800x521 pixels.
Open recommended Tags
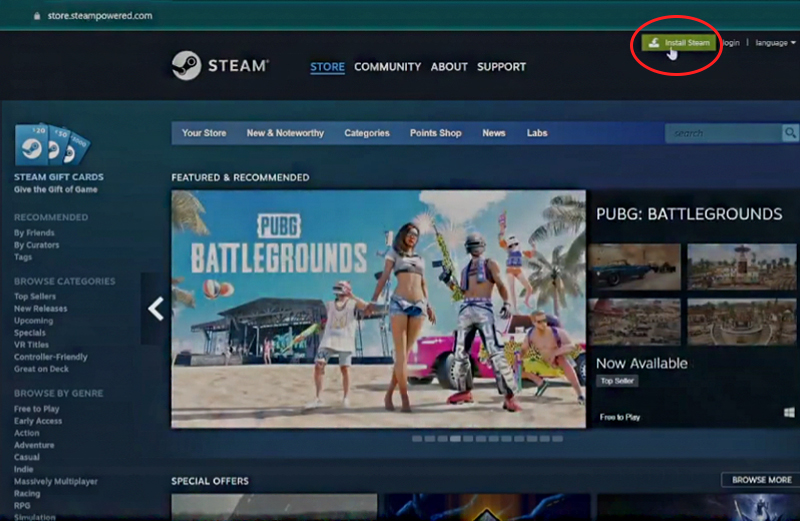(x=23, y=257)
